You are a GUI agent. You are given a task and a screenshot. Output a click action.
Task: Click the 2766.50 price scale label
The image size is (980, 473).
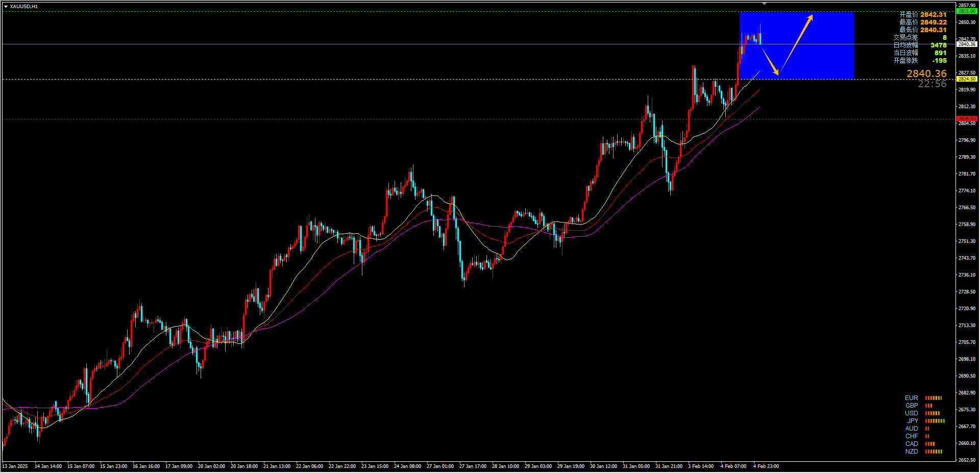click(967, 208)
